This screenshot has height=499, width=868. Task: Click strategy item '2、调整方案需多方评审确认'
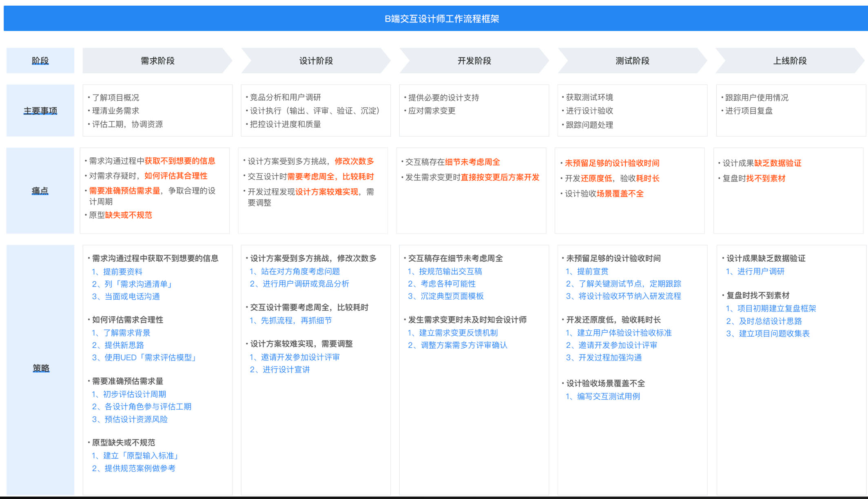coord(457,345)
